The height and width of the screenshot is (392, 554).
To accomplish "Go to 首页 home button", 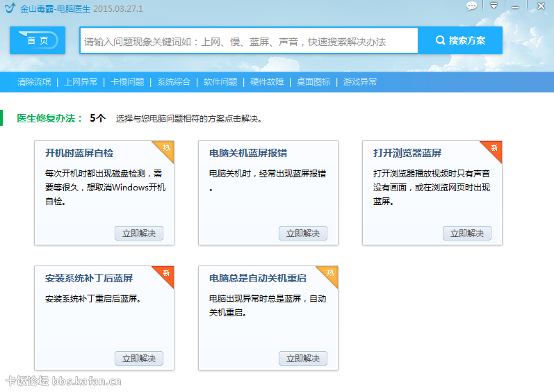I will [38, 40].
